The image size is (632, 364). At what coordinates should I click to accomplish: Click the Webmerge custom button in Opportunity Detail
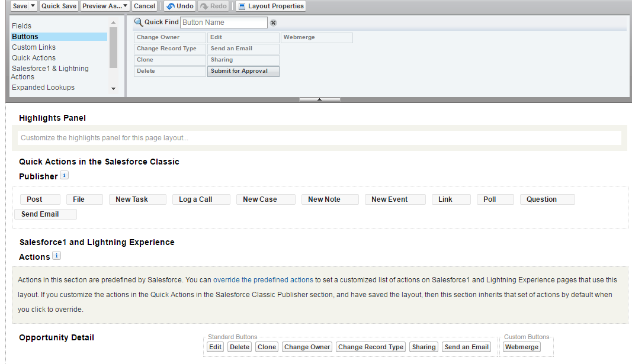[x=521, y=347]
